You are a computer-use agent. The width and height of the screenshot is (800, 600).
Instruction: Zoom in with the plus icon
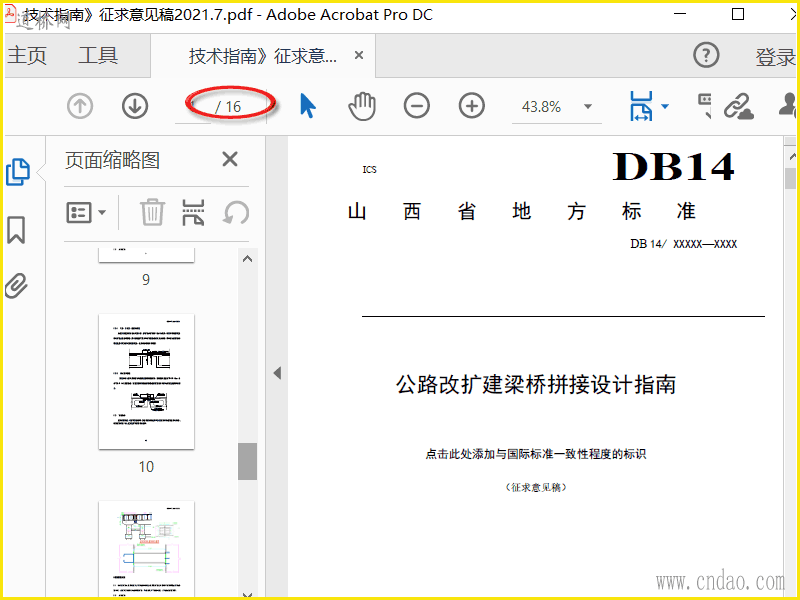pos(471,106)
